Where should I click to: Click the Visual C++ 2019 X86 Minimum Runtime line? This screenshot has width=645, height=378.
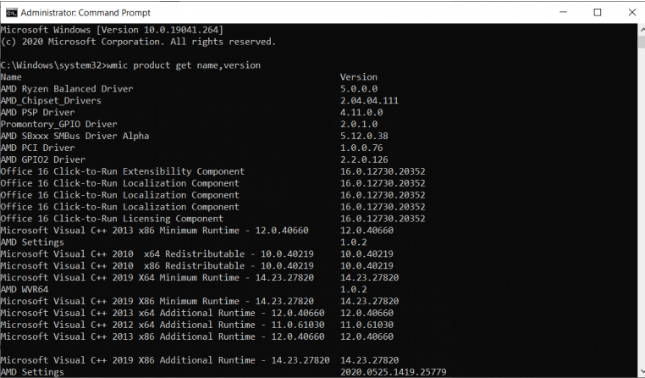pyautogui.click(x=157, y=301)
